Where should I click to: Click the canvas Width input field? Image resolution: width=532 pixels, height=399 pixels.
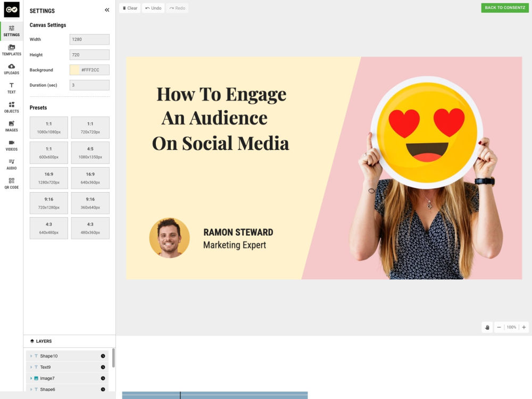pyautogui.click(x=89, y=39)
